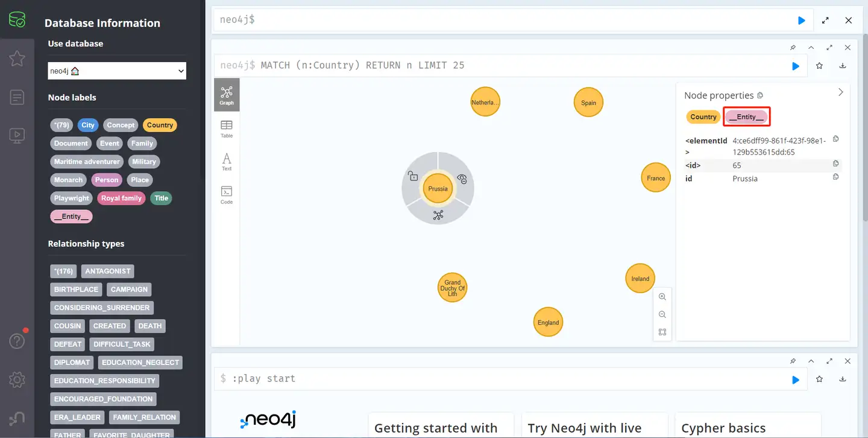Pin the :play start frame
Image resolution: width=868 pixels, height=438 pixels.
pyautogui.click(x=793, y=361)
